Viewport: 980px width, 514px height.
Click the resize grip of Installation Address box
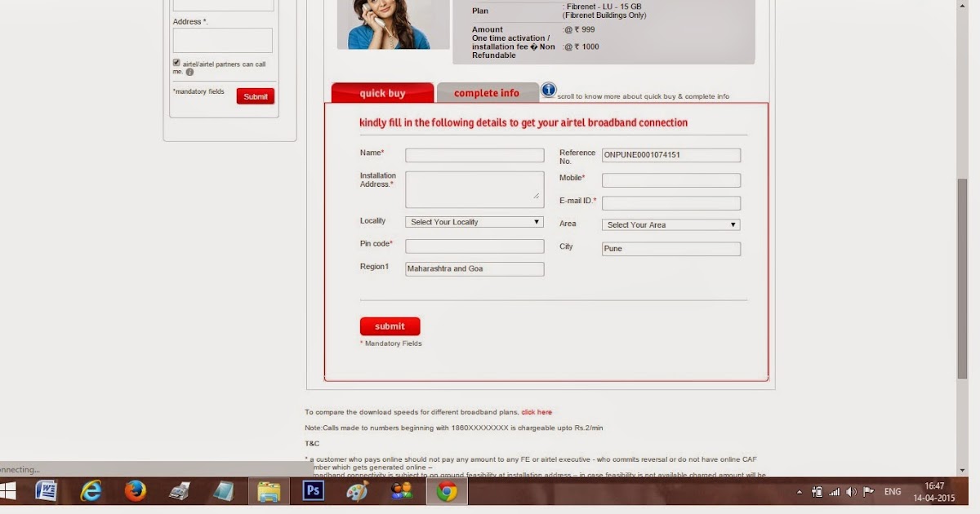[x=537, y=195]
